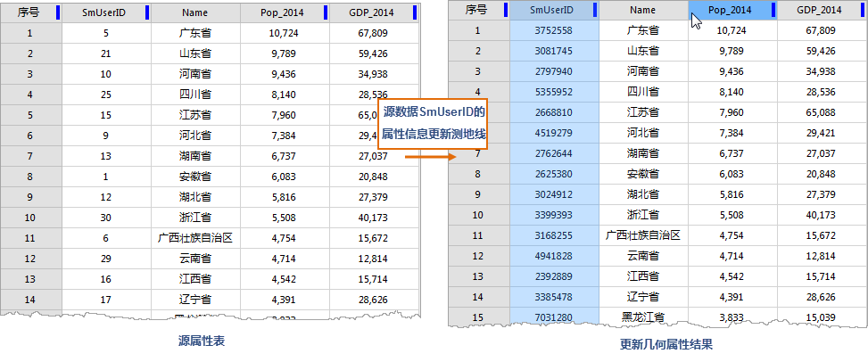Click the 广西壮族自治区 cell in result table
Screen dimensions: 868x362
[x=643, y=235]
